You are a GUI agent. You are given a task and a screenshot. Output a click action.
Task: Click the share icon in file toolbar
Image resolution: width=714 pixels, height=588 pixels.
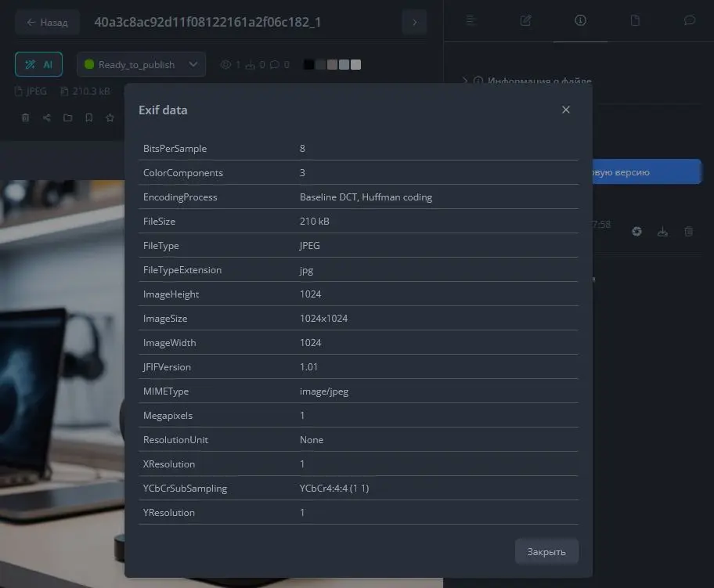tap(47, 118)
